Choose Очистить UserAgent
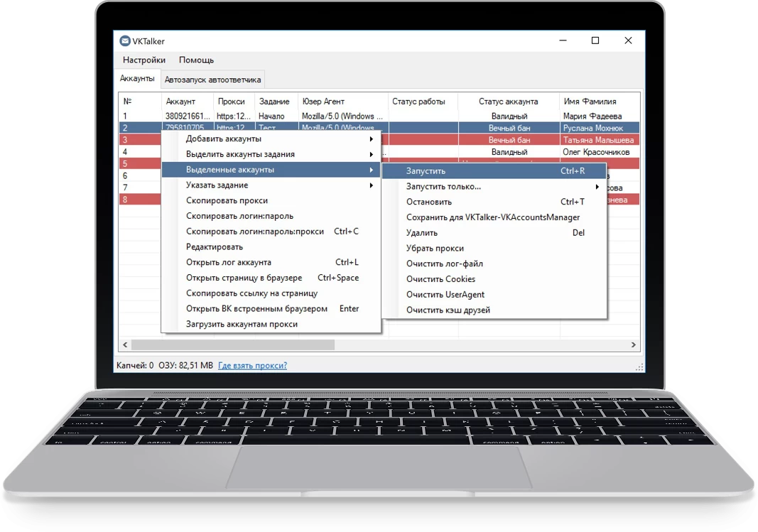 point(494,295)
